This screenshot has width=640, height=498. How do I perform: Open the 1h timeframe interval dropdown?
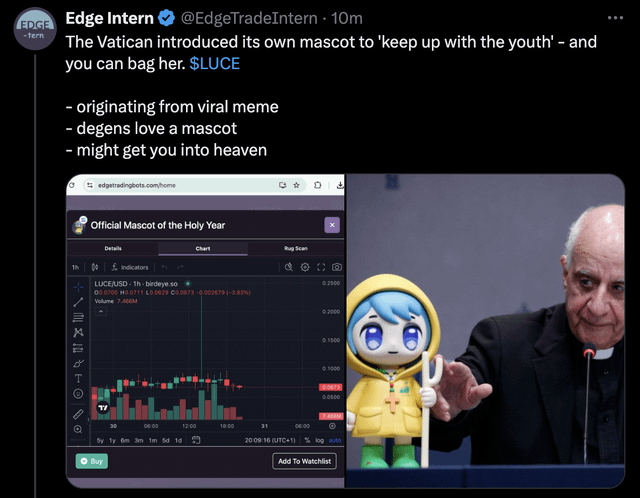click(76, 267)
